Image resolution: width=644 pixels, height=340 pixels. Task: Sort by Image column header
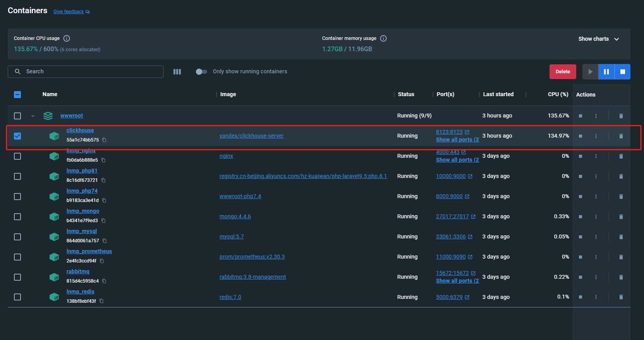click(228, 95)
